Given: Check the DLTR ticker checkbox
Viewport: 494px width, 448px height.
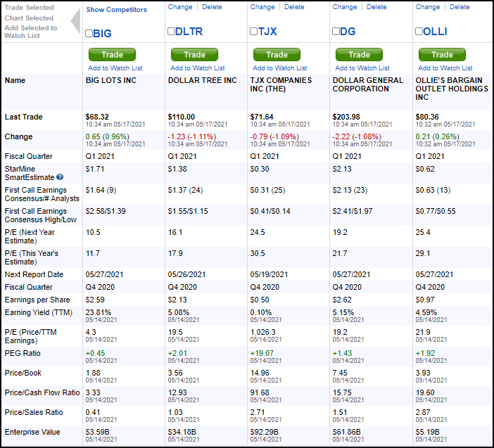Looking at the screenshot, I should pos(171,31).
